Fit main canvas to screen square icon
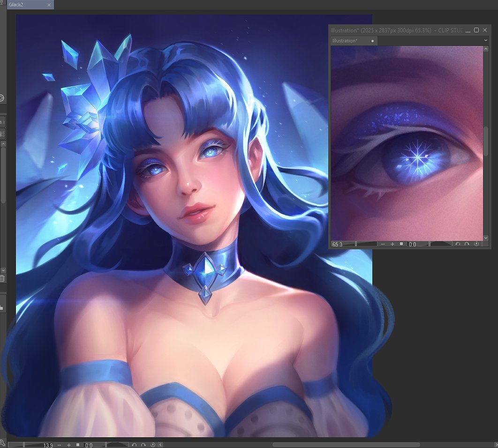 [x=78, y=445]
